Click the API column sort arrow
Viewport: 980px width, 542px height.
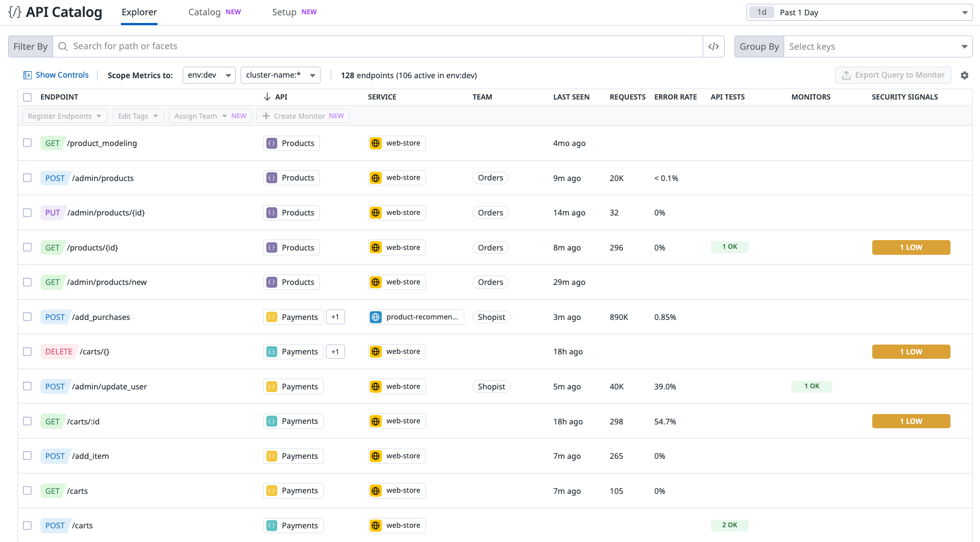tap(267, 97)
